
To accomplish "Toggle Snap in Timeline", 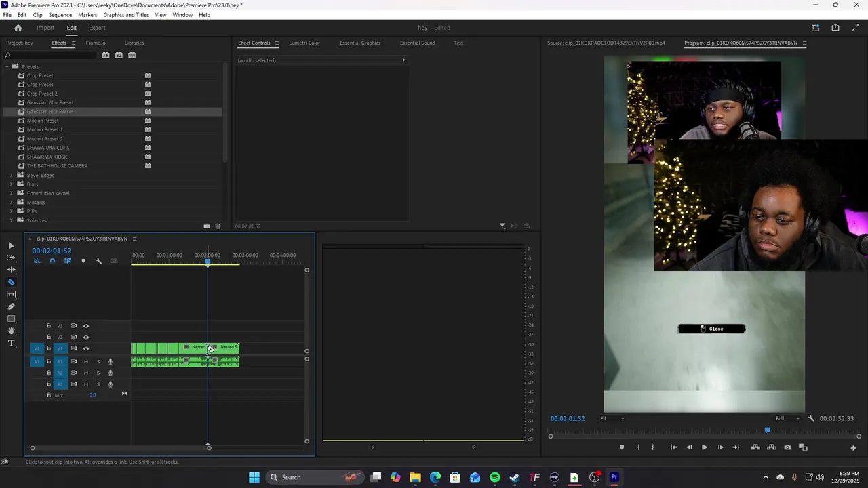I will [52, 261].
